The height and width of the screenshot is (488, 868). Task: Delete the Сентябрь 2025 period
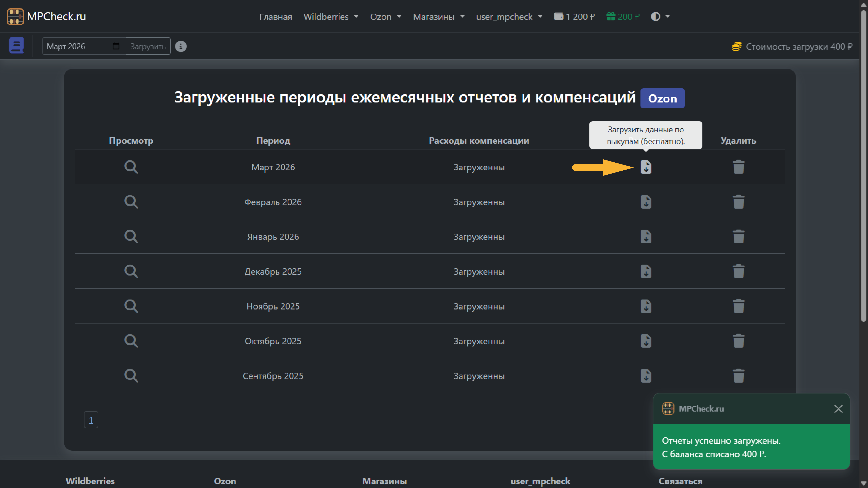pyautogui.click(x=738, y=376)
